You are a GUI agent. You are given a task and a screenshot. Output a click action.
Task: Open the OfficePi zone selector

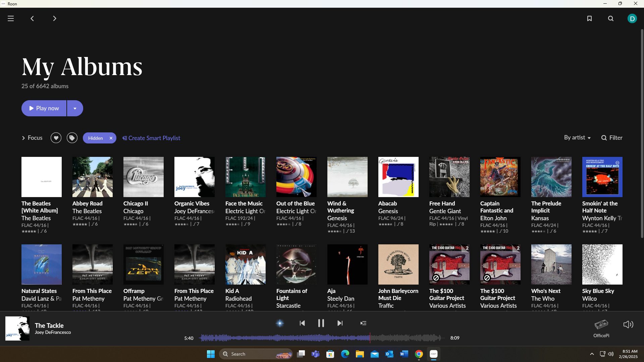[601, 328]
